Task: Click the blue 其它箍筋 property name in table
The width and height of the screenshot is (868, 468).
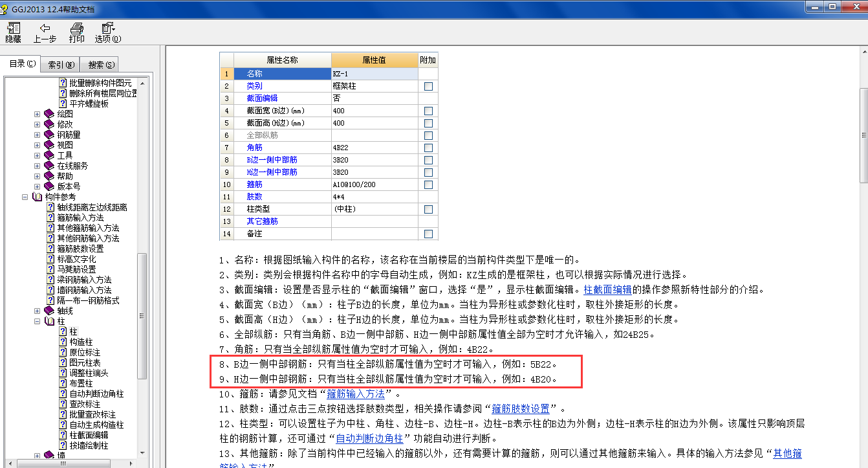Action: [x=262, y=221]
